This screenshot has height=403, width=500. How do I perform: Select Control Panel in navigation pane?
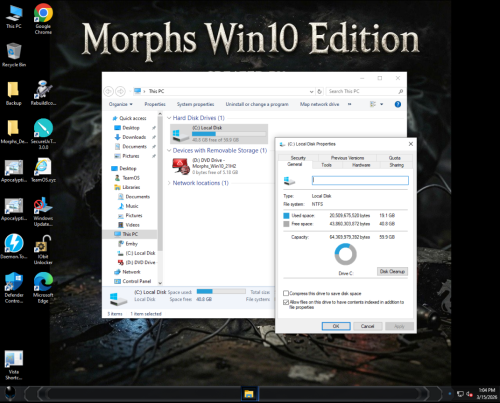tap(137, 281)
